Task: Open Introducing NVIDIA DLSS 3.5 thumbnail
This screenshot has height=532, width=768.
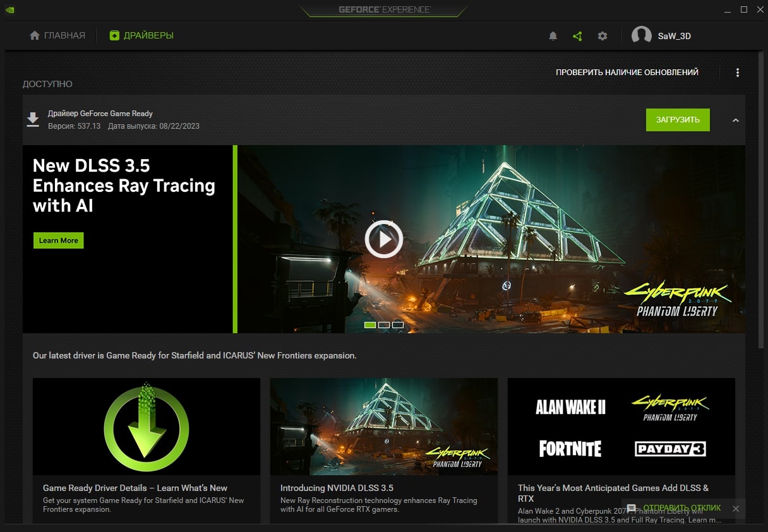Action: [384, 427]
